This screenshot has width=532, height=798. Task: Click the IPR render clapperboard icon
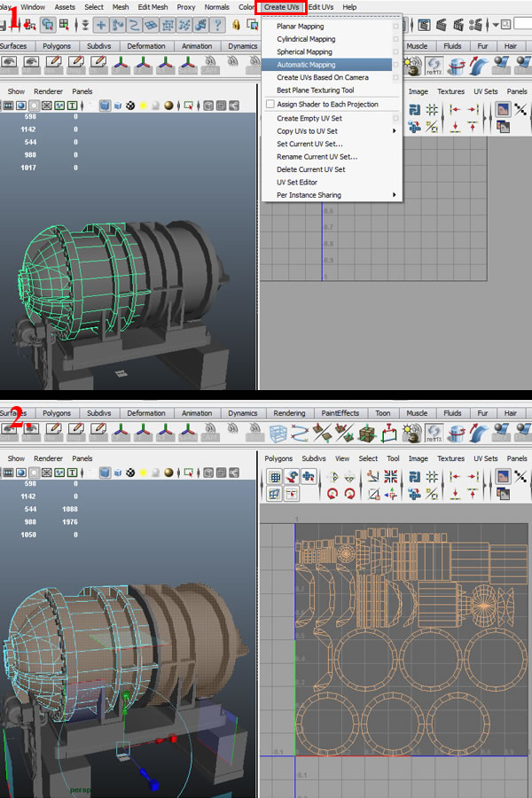pos(458,25)
